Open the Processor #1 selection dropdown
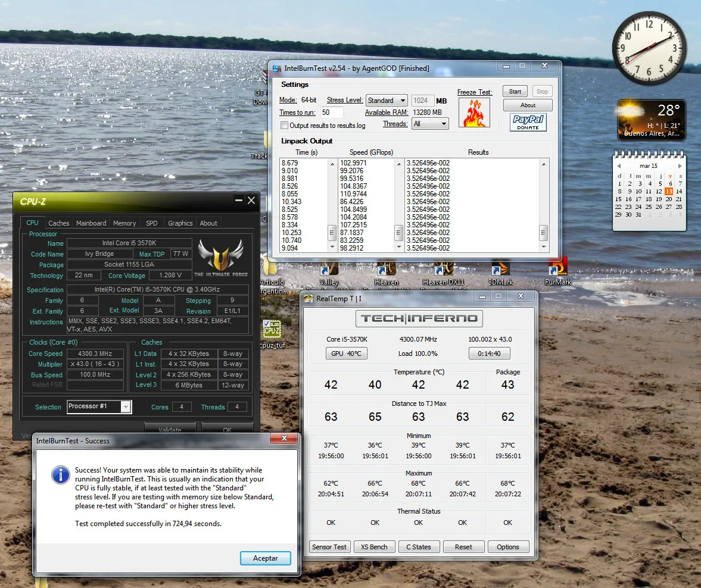This screenshot has height=588, width=701. point(99,406)
